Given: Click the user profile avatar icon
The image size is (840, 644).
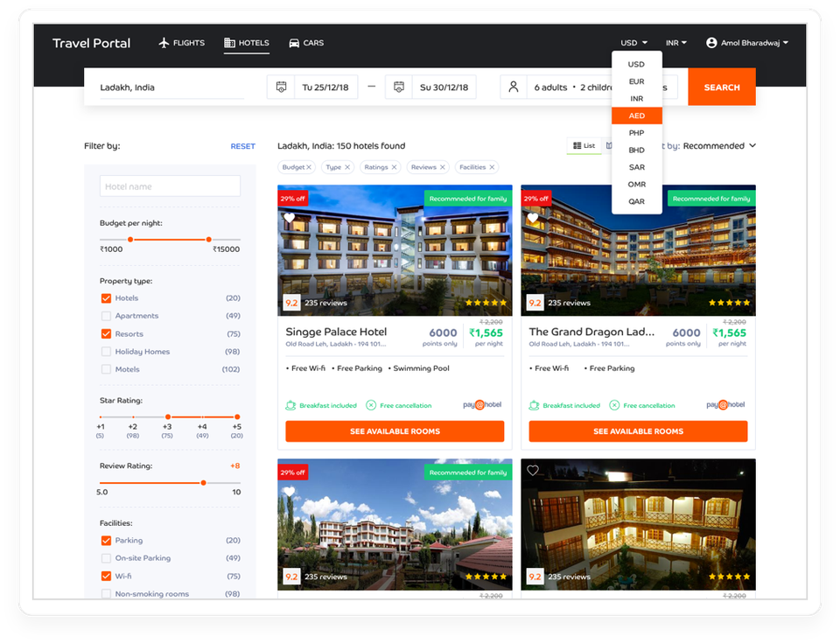Looking at the screenshot, I should coord(711,43).
